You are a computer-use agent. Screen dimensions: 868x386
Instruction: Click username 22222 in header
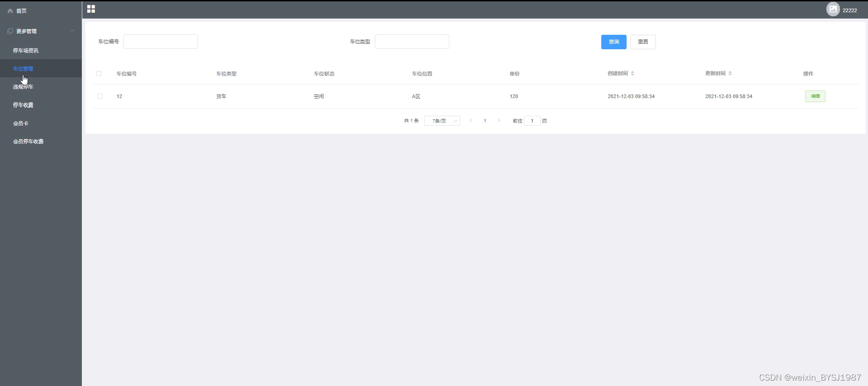849,10
